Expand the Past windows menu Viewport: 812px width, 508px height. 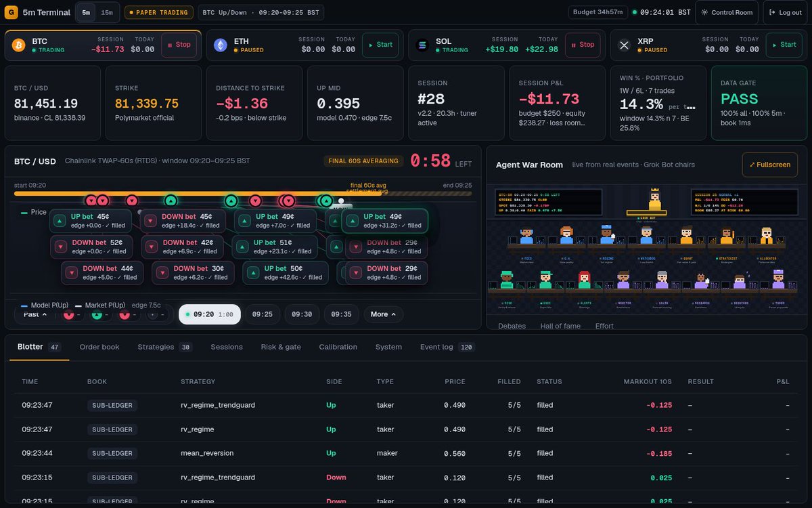pyautogui.click(x=35, y=314)
